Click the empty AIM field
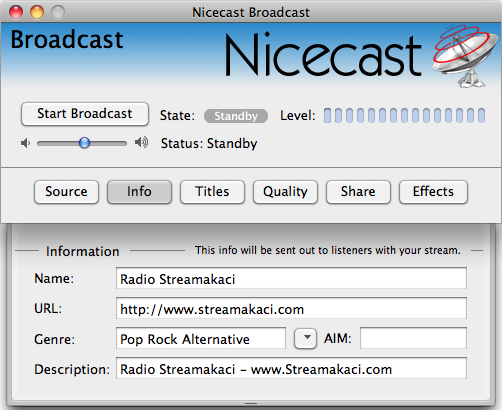This screenshot has height=410, width=502. click(413, 338)
